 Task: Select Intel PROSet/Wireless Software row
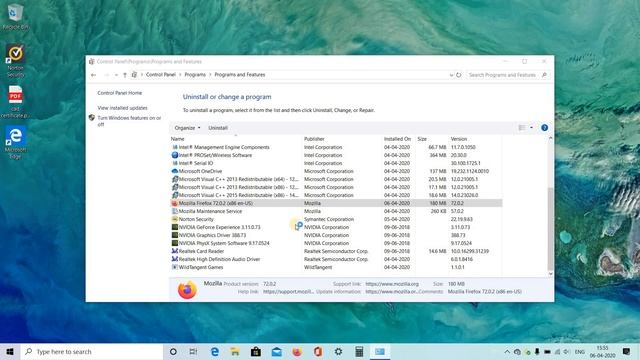click(336, 155)
